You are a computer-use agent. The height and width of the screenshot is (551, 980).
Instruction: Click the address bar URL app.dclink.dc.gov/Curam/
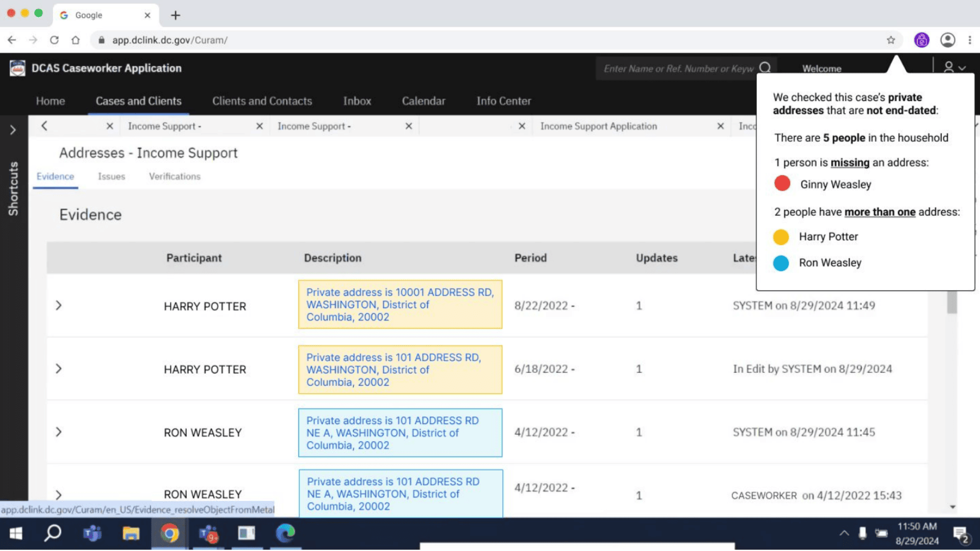tap(170, 40)
